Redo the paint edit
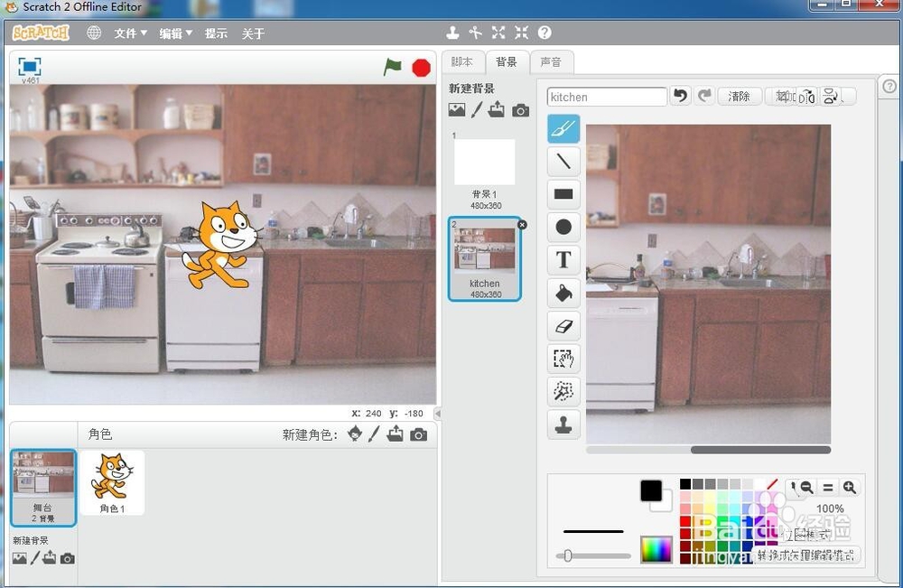 click(x=705, y=96)
